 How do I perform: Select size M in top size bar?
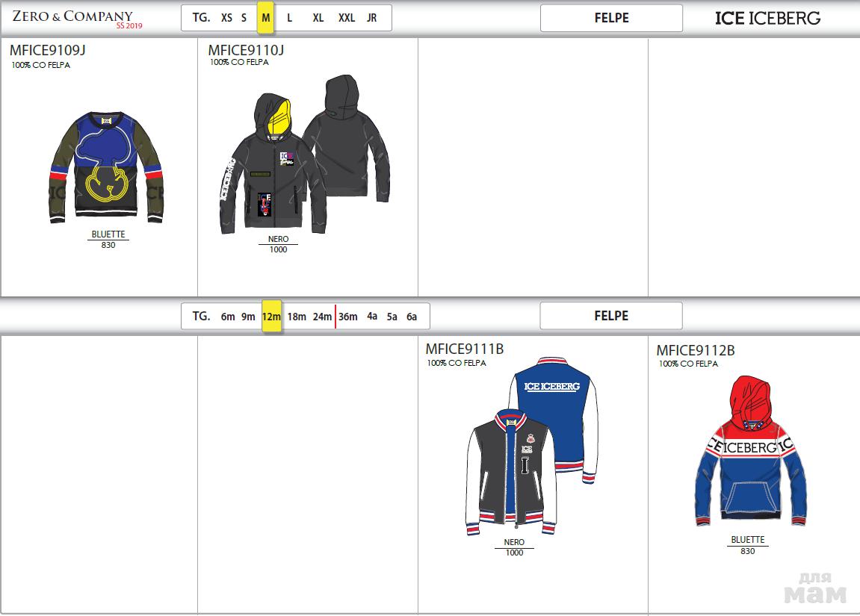[265, 18]
